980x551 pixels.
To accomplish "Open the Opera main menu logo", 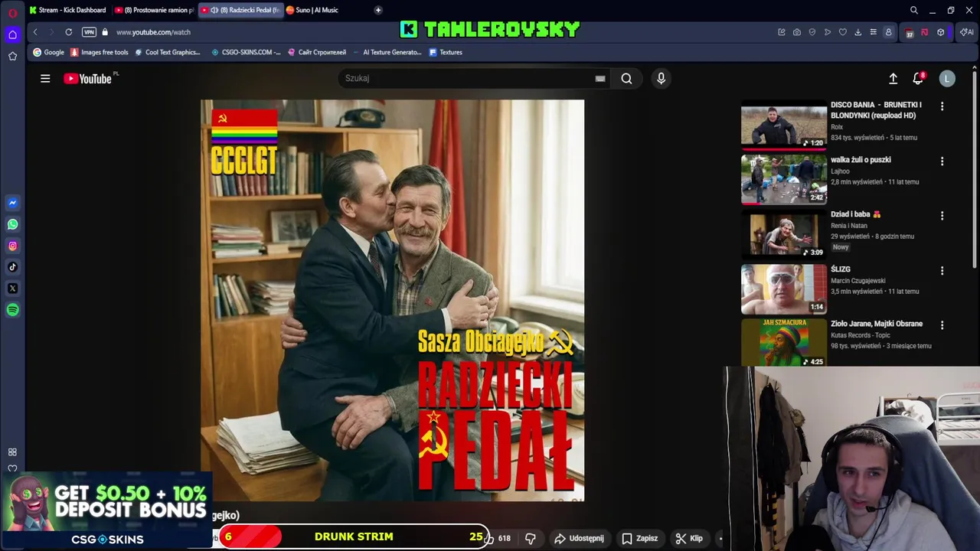I will [x=12, y=13].
